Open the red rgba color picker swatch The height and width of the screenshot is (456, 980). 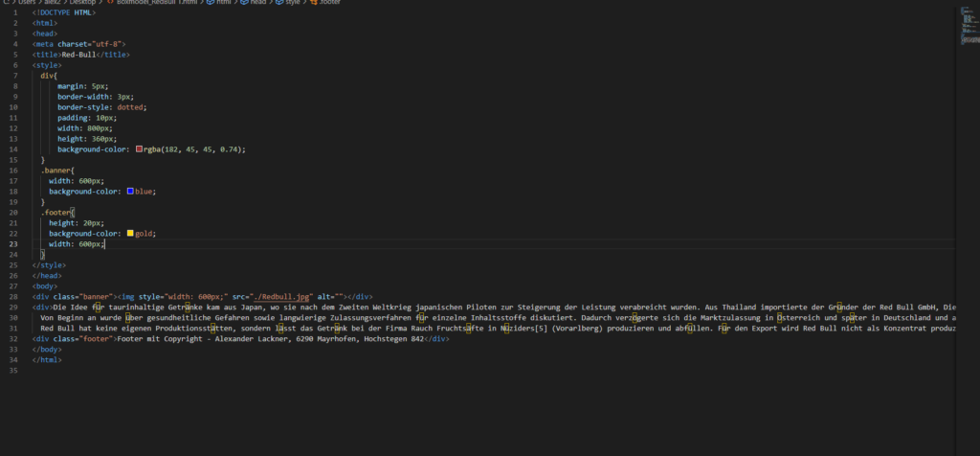pyautogui.click(x=140, y=149)
